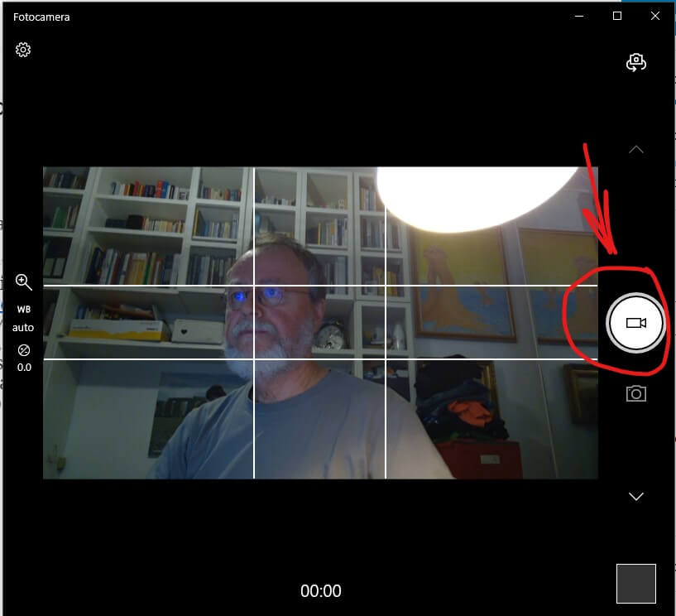Start video recording with the round button
The height and width of the screenshot is (616, 676).
[635, 323]
